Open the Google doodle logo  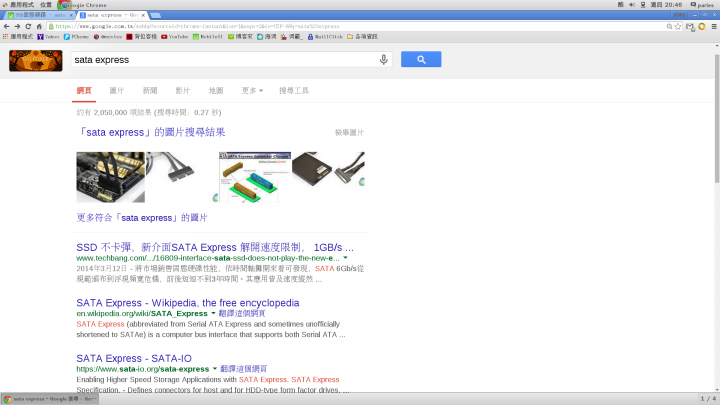click(36, 61)
